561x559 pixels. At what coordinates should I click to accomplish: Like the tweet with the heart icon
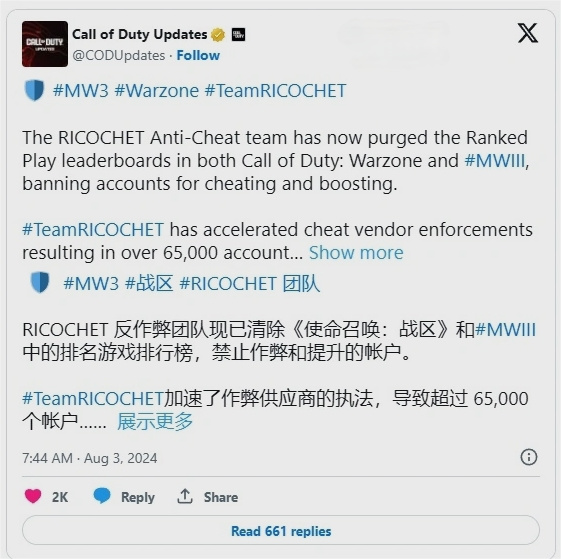click(x=33, y=497)
